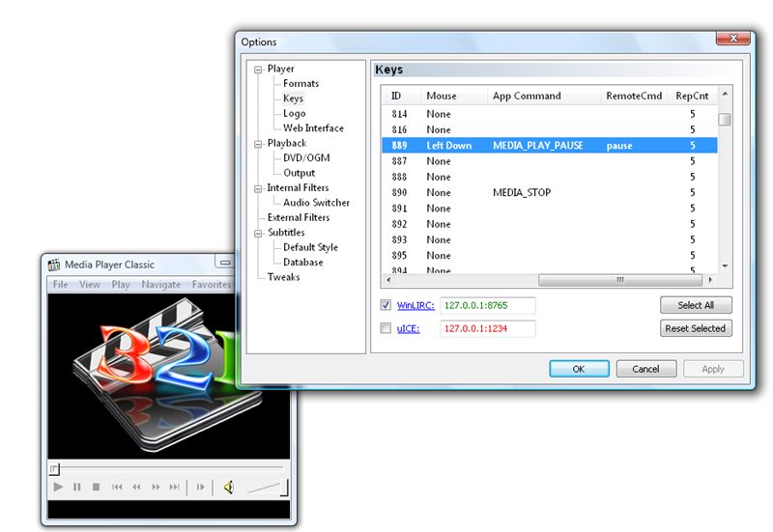Image resolution: width=773 pixels, height=532 pixels.
Task: Select Keys in the options tree
Action: tap(293, 98)
